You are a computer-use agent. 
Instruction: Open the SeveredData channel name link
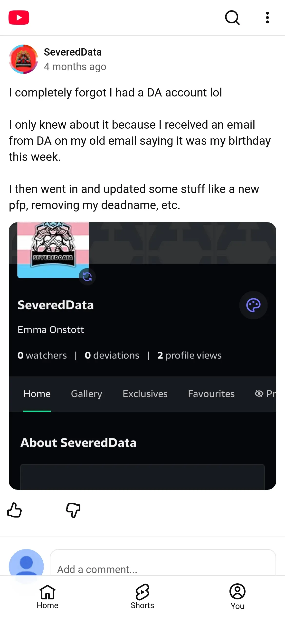tap(73, 52)
